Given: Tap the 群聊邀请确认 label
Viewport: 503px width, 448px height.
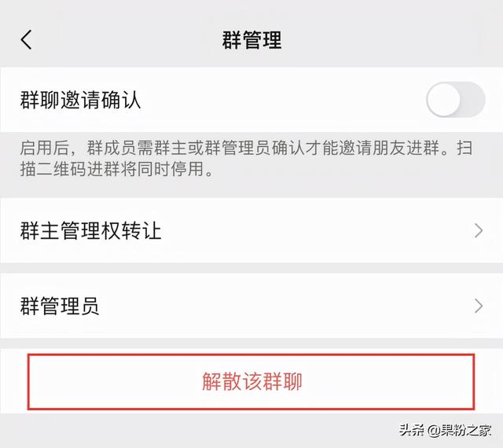Looking at the screenshot, I should point(80,100).
